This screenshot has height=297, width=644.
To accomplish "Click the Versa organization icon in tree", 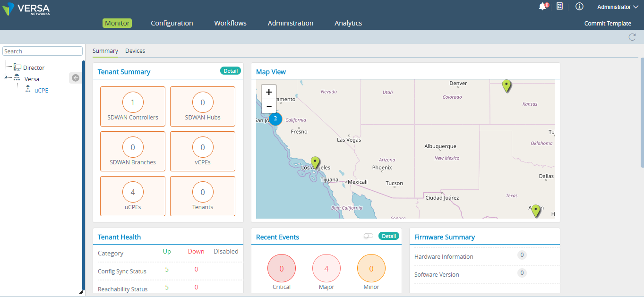I will pyautogui.click(x=17, y=78).
